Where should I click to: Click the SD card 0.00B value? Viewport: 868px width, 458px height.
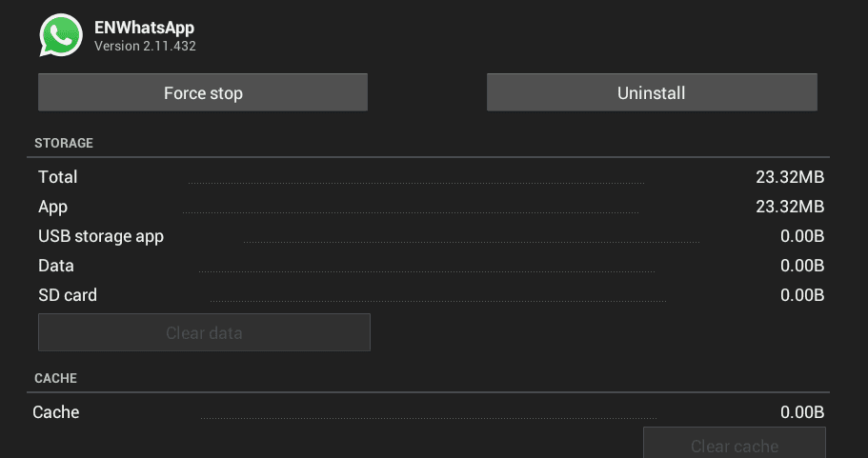[801, 295]
